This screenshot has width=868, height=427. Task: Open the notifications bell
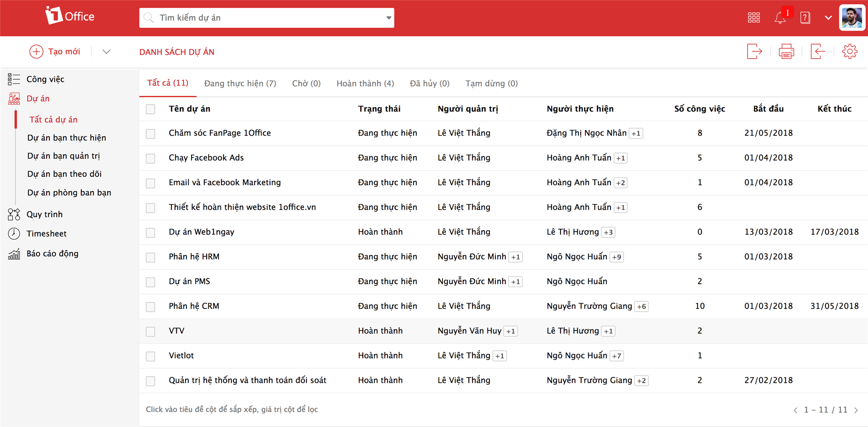(780, 18)
